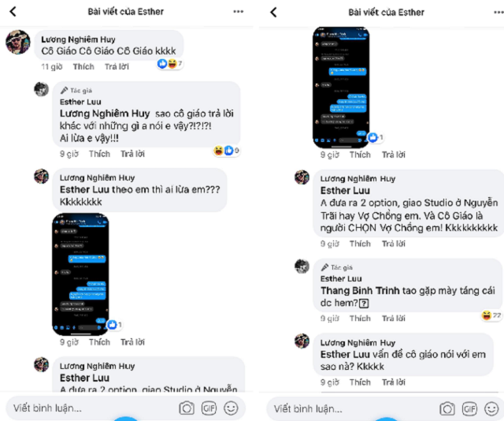This screenshot has width=504, height=421.
Task: Open the Messenger screenshot in the left thread
Action: pos(80,274)
